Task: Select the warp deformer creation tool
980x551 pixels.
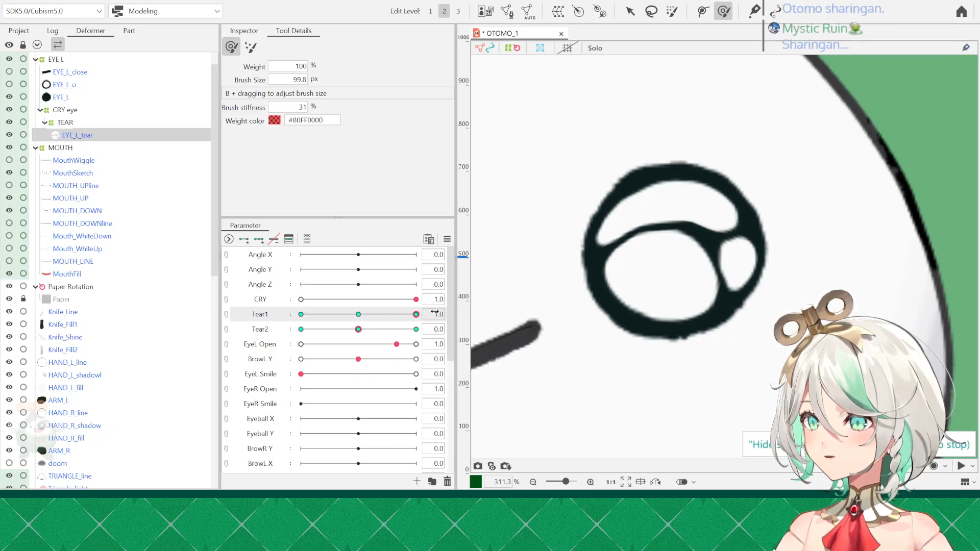Action: [x=557, y=11]
